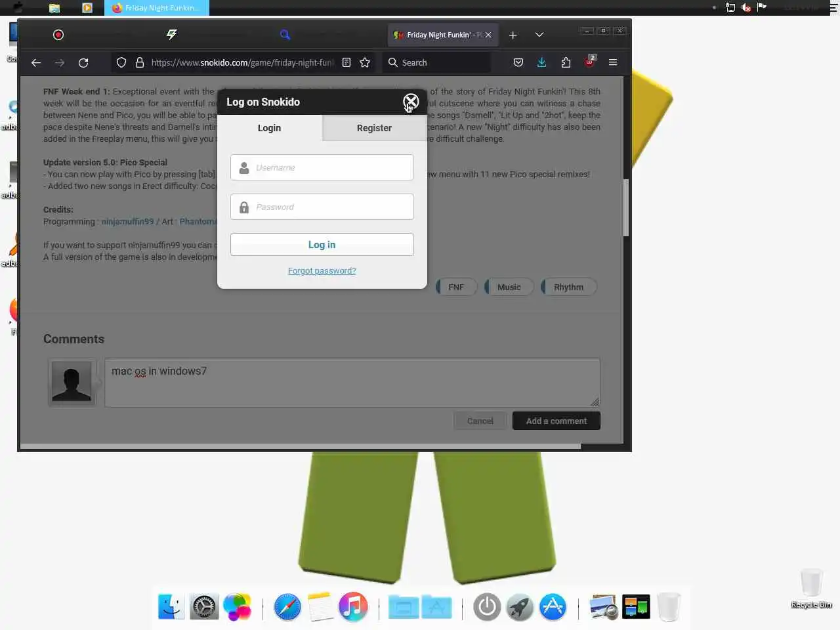Submit with the Log in button
The height and width of the screenshot is (630, 840).
(x=322, y=245)
